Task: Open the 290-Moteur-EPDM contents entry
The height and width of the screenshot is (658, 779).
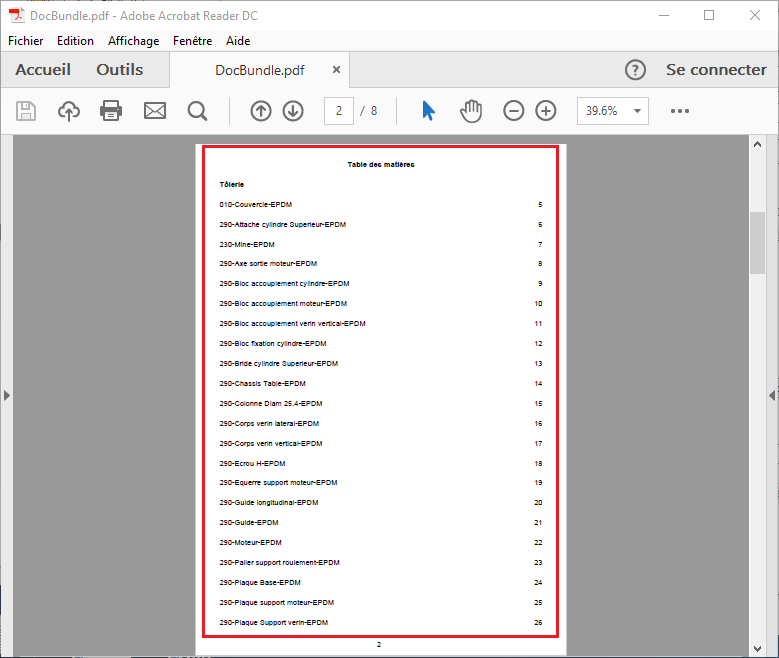Action: (250, 543)
